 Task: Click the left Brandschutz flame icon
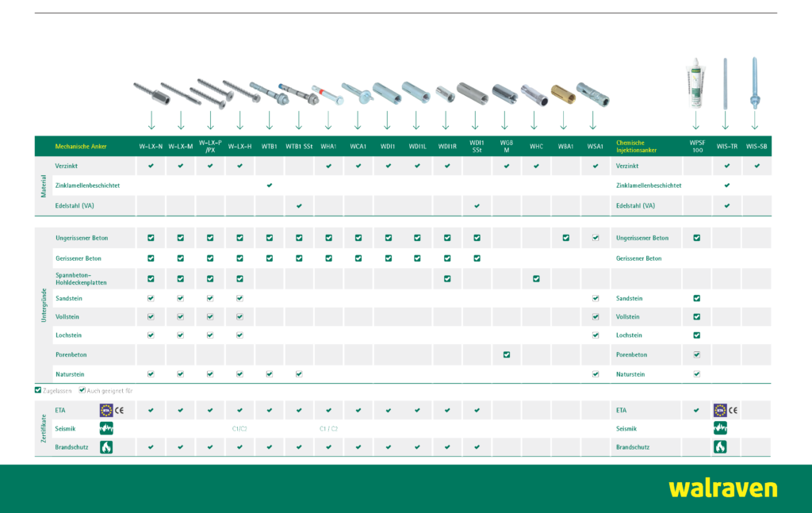tap(106, 447)
